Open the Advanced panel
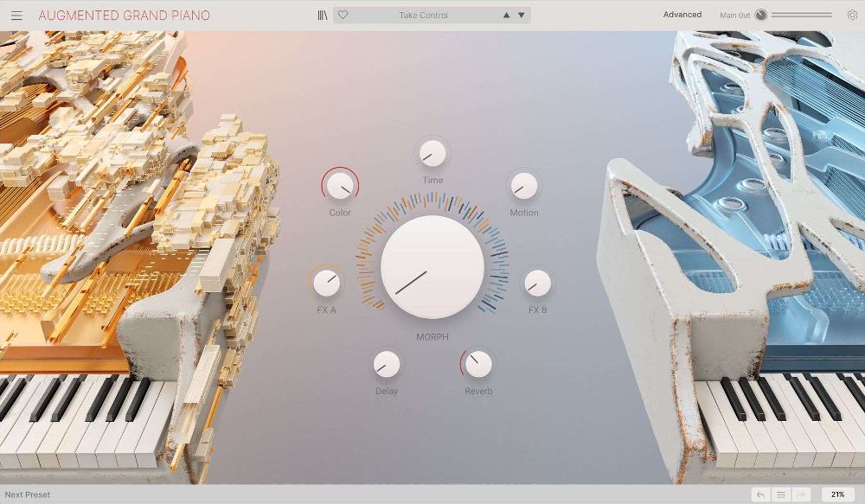Screen dimensions: 865x504 (682, 14)
